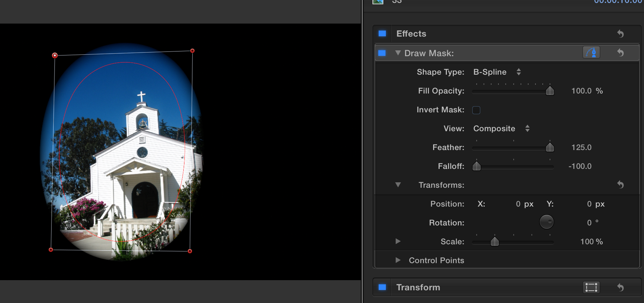Collapse the Transforms disclosure triangle
Viewport: 644px width, 303px height.
398,185
